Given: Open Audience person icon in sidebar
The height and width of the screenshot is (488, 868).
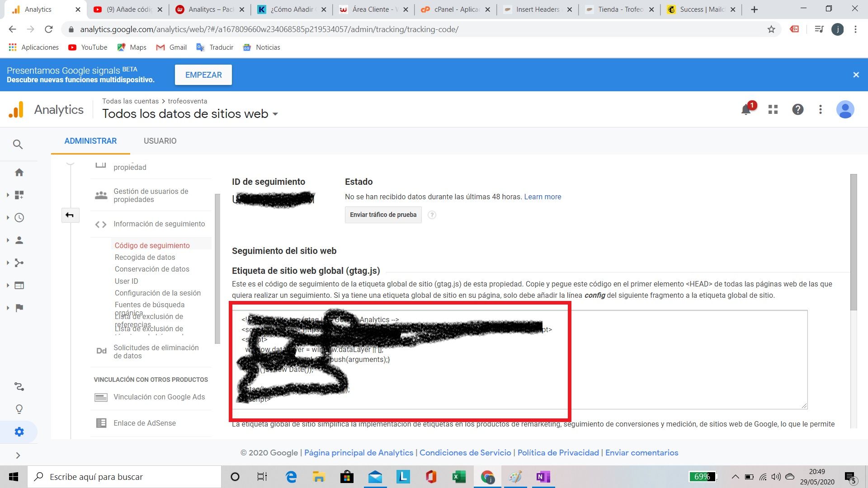Looking at the screenshot, I should point(19,240).
